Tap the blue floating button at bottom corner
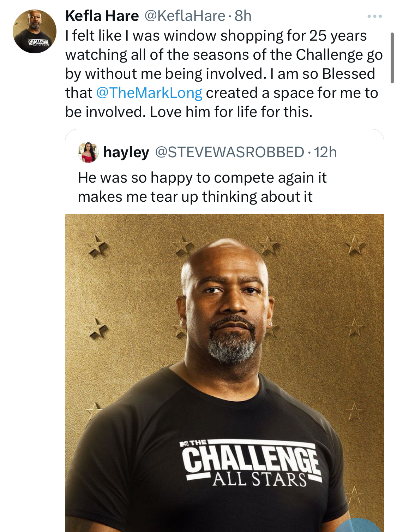Screen dimensions: 397x532 tap(358, 526)
